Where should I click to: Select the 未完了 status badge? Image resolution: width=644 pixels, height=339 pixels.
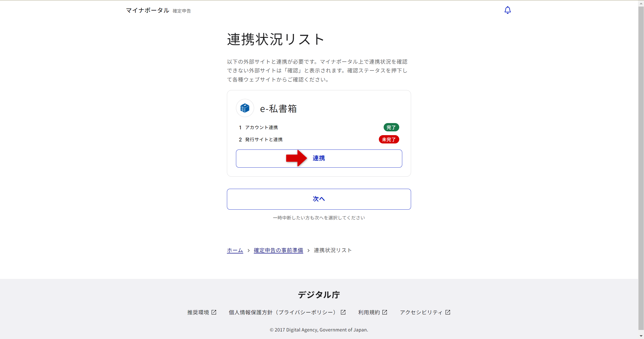(389, 139)
